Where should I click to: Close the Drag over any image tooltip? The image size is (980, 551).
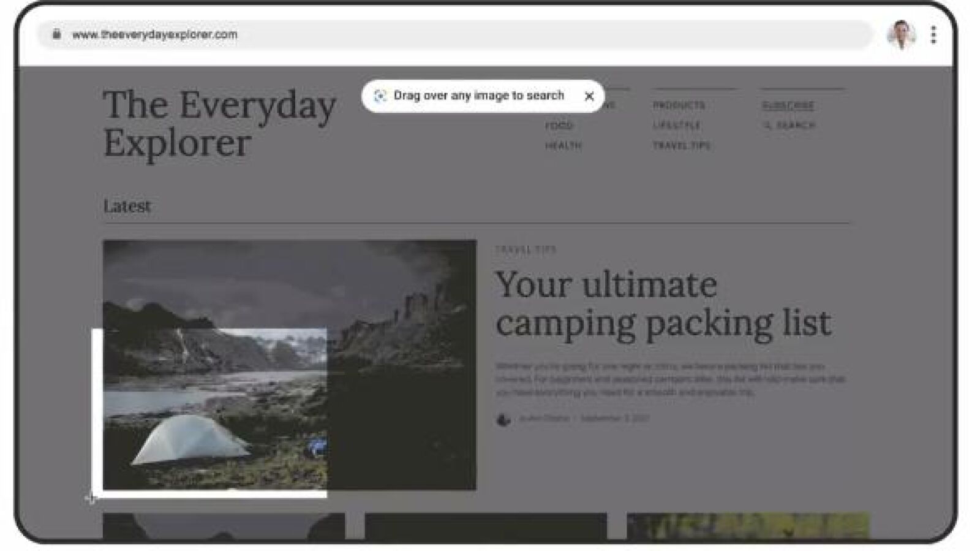tap(589, 96)
